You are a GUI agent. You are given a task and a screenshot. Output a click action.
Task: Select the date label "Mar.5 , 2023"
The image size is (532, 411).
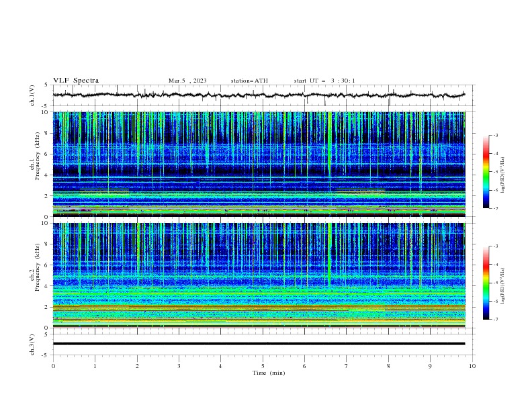pos(187,81)
